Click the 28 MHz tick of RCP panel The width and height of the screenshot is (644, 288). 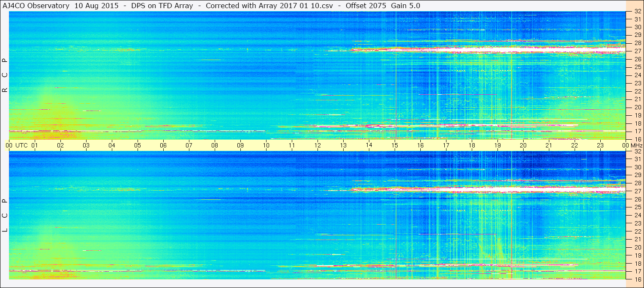[637, 43]
